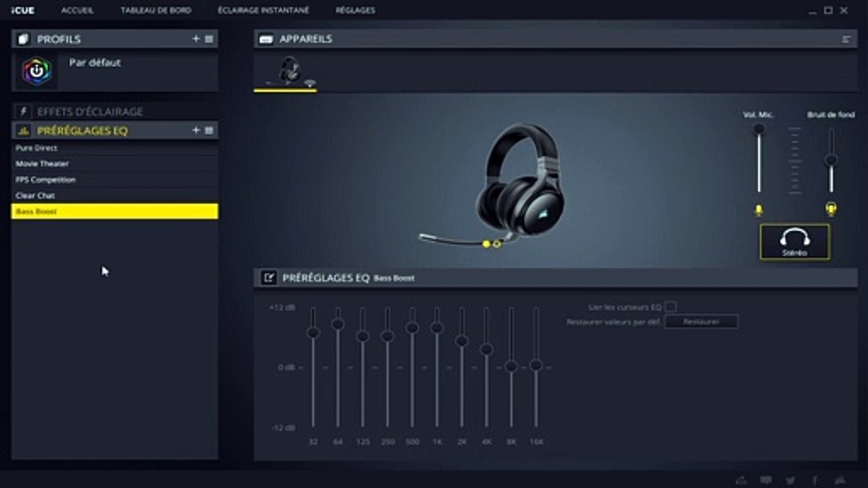Select the Clear Chat preset
Viewport: 868px width, 488px height.
[115, 195]
